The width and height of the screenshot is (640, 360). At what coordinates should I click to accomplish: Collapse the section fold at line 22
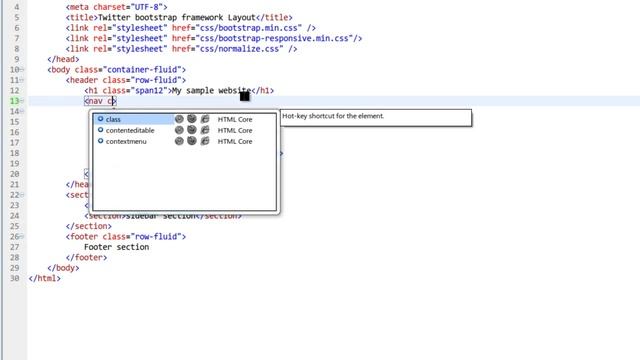click(22, 195)
